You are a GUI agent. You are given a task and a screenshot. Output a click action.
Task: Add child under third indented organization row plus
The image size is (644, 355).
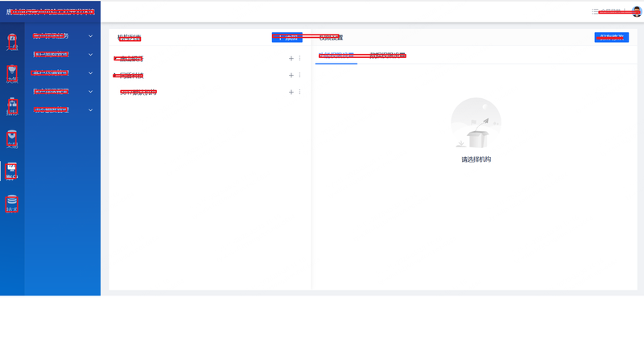point(291,92)
